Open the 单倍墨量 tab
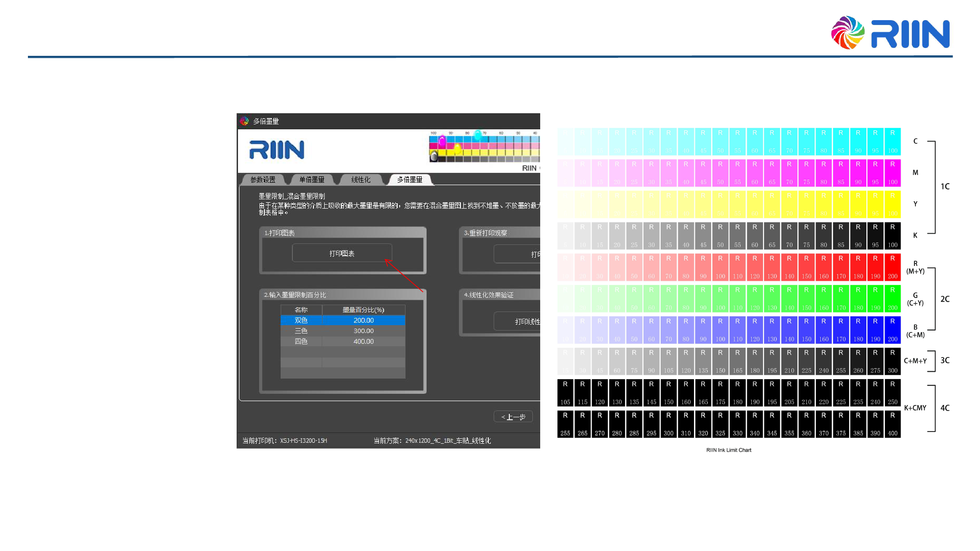This screenshot has height=551, width=980. [x=312, y=180]
